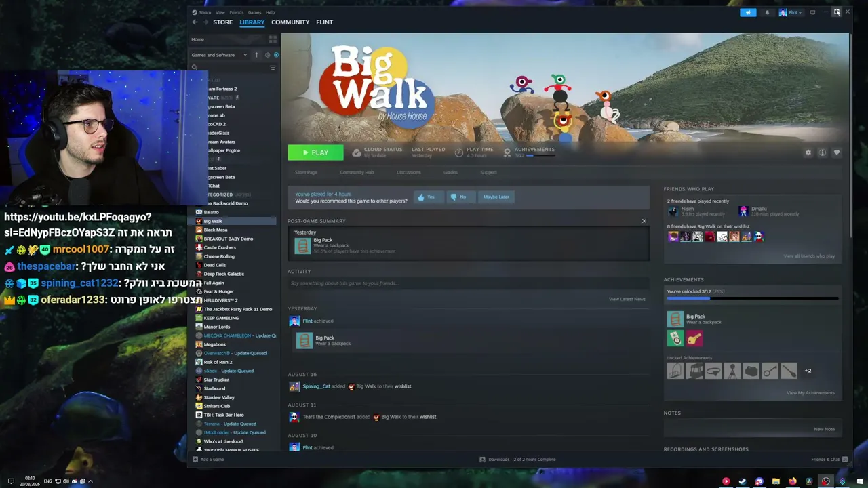Open File Explorer from the taskbar
The image size is (868, 488).
(776, 482)
